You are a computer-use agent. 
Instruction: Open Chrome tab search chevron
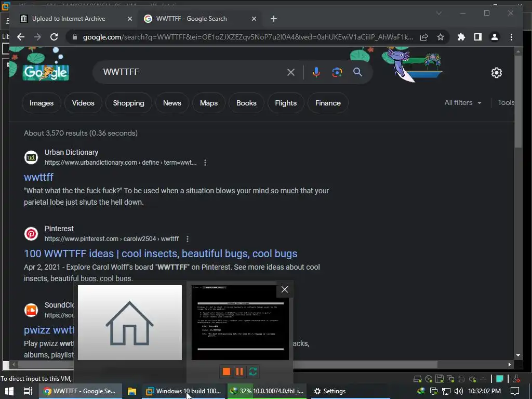pyautogui.click(x=438, y=13)
